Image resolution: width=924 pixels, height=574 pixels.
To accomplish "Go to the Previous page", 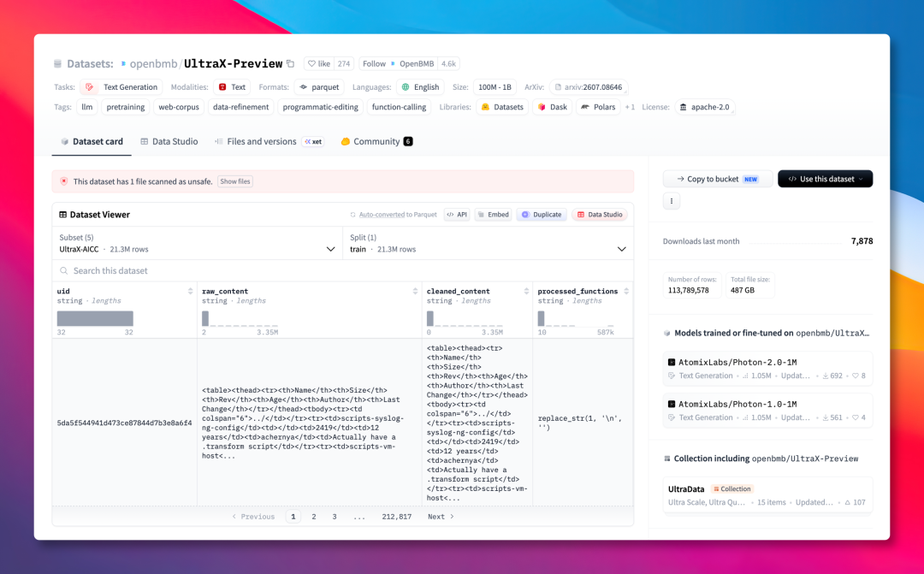I will tap(253, 517).
